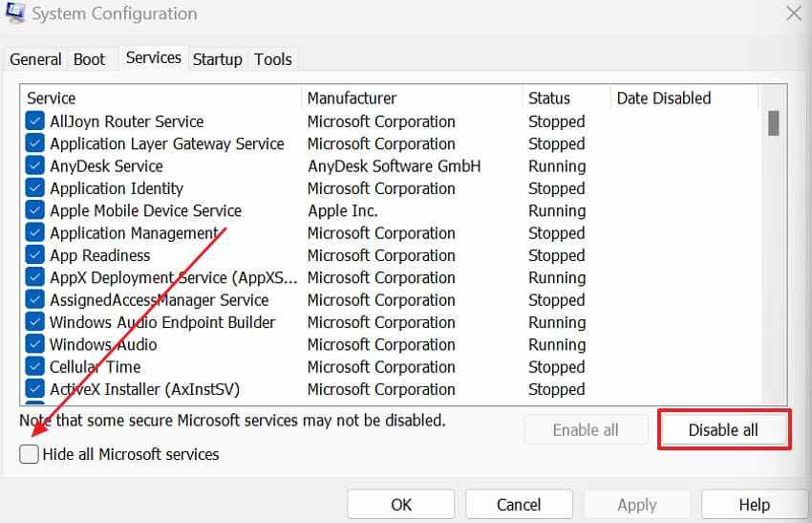Sort list by Service column header

[x=160, y=98]
